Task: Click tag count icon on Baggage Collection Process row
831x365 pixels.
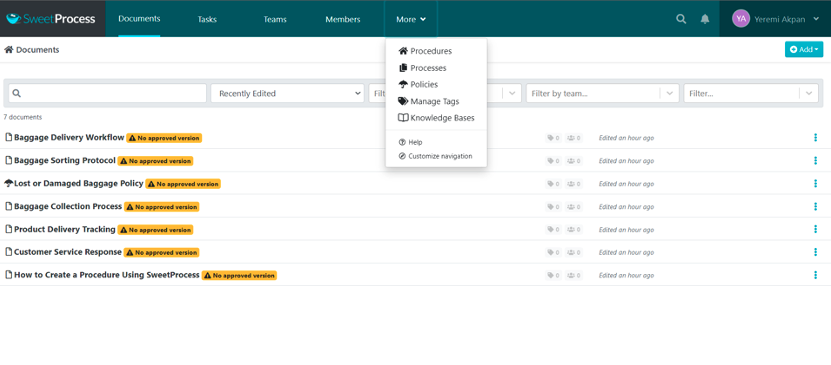Action: (x=553, y=207)
